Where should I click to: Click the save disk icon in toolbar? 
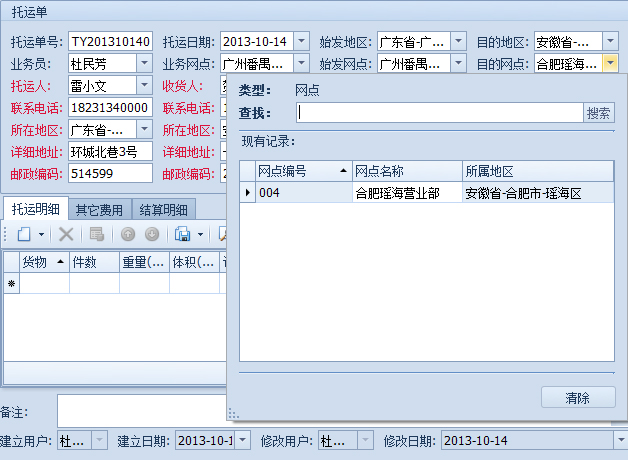coord(182,234)
